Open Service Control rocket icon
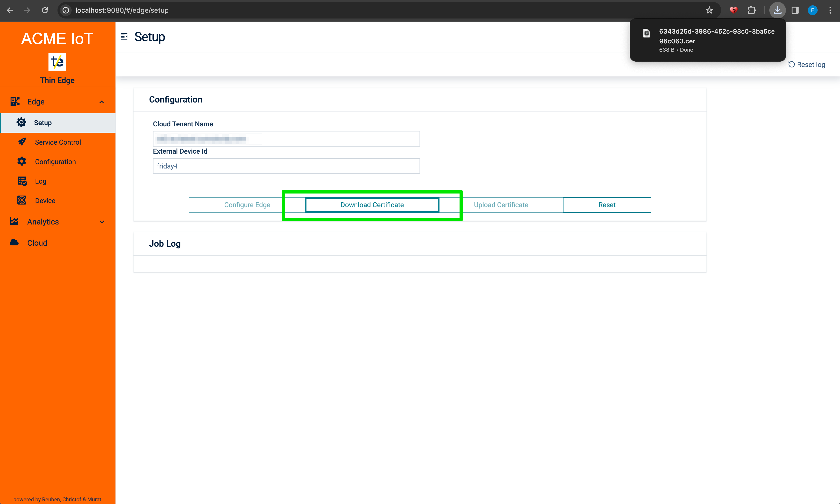Image resolution: width=840 pixels, height=504 pixels. tap(22, 142)
